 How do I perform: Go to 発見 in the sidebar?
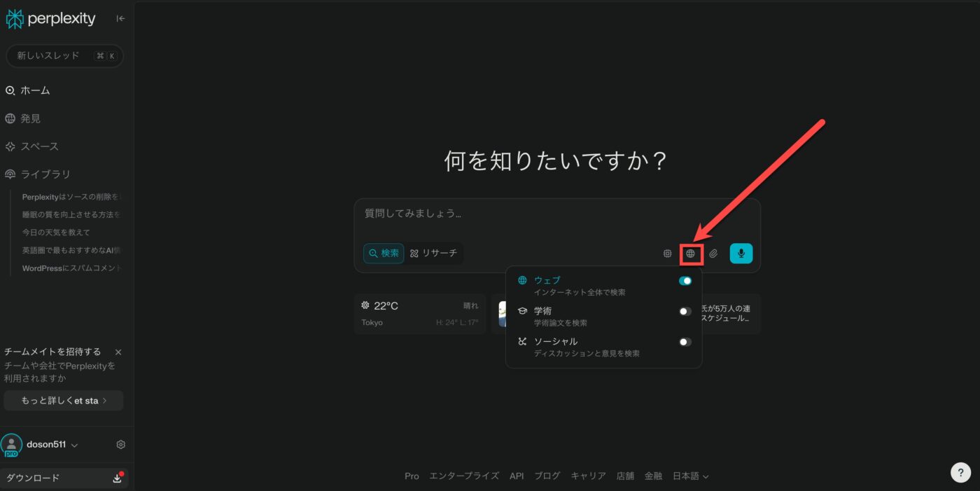[x=30, y=118]
